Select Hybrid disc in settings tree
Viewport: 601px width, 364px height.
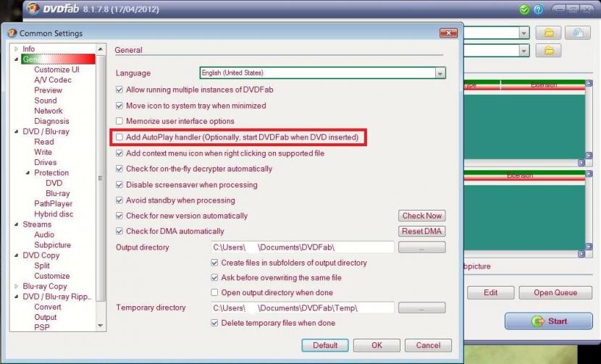point(54,214)
